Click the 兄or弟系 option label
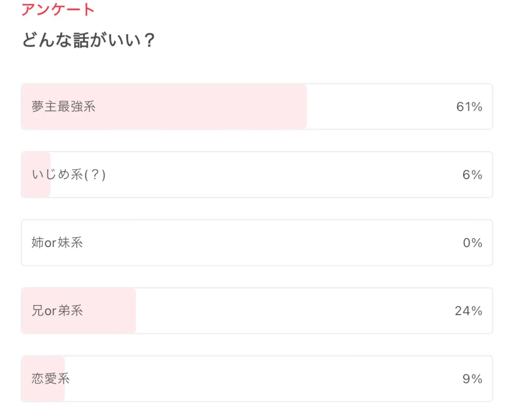The height and width of the screenshot is (420, 514). pyautogui.click(x=57, y=311)
